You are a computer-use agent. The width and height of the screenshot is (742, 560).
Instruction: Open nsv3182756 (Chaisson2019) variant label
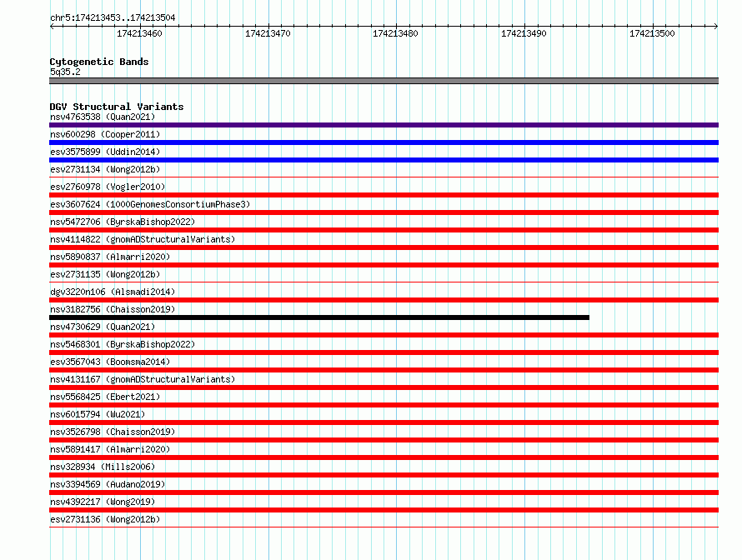pyautogui.click(x=113, y=309)
